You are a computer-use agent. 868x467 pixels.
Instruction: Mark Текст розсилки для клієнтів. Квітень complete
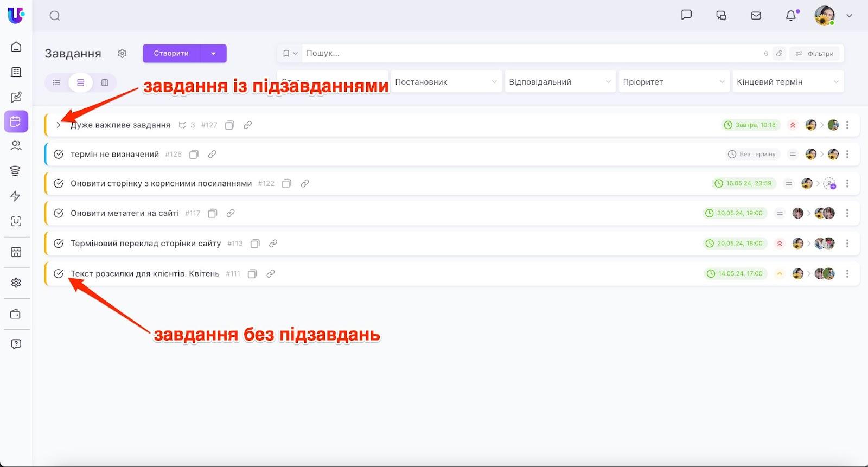pyautogui.click(x=59, y=273)
